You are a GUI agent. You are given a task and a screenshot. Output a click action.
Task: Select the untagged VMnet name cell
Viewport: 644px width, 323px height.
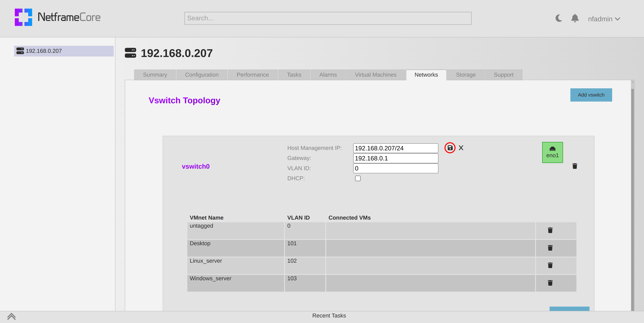coord(235,231)
